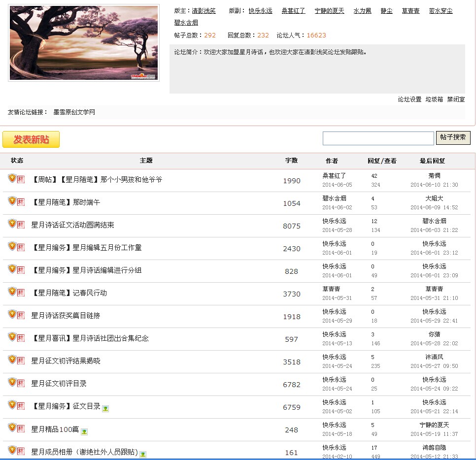Click the 帖子搜索 button
The height and width of the screenshot is (460, 476).
[453, 137]
